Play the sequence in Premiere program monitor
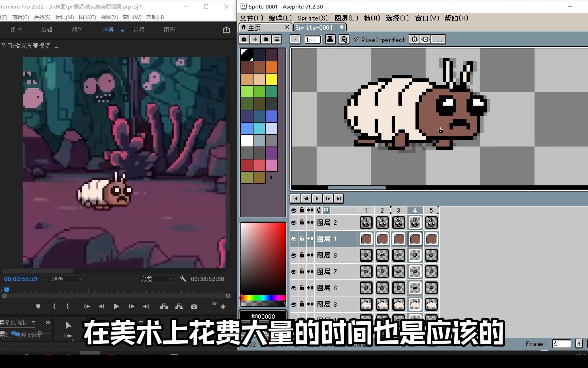 [x=116, y=306]
